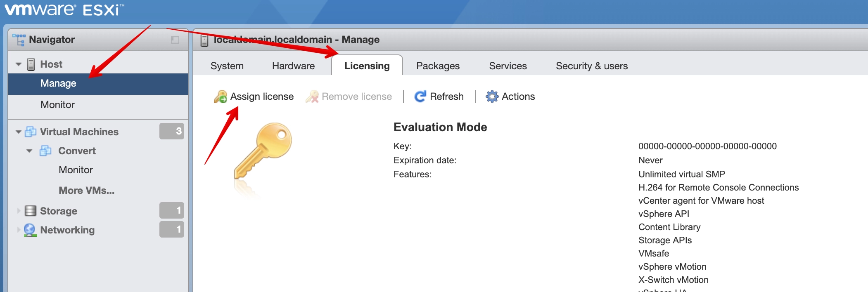Click the Refresh arrow icon
Screen dimensions: 868x292
point(420,97)
